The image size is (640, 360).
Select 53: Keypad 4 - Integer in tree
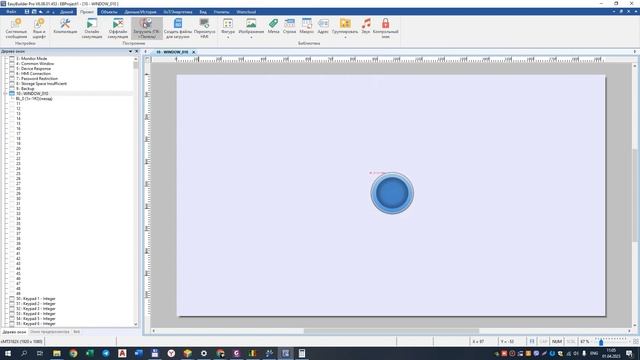(36, 314)
